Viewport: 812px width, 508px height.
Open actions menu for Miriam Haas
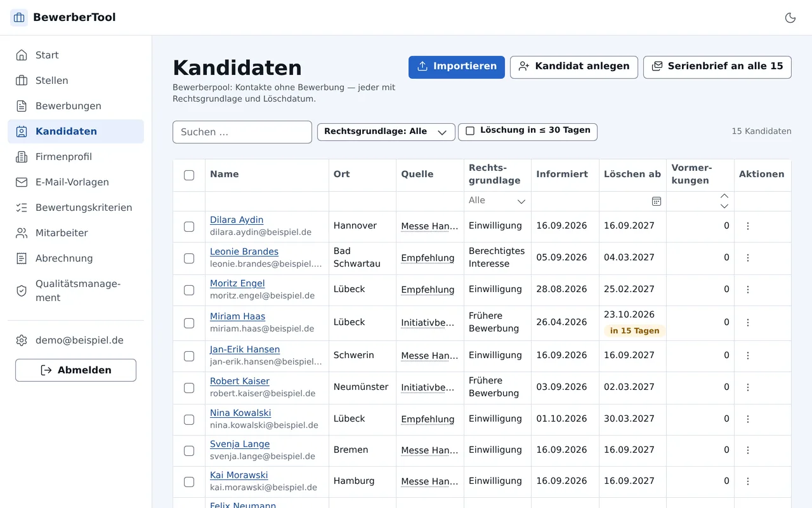click(748, 323)
